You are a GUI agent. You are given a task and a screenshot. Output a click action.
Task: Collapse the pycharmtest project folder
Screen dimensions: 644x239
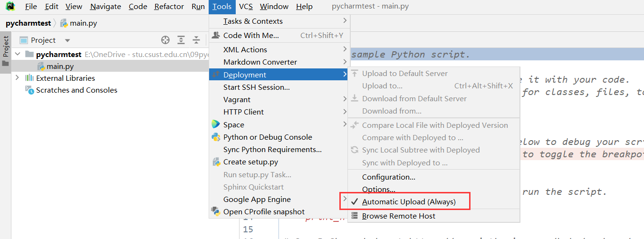(18, 54)
